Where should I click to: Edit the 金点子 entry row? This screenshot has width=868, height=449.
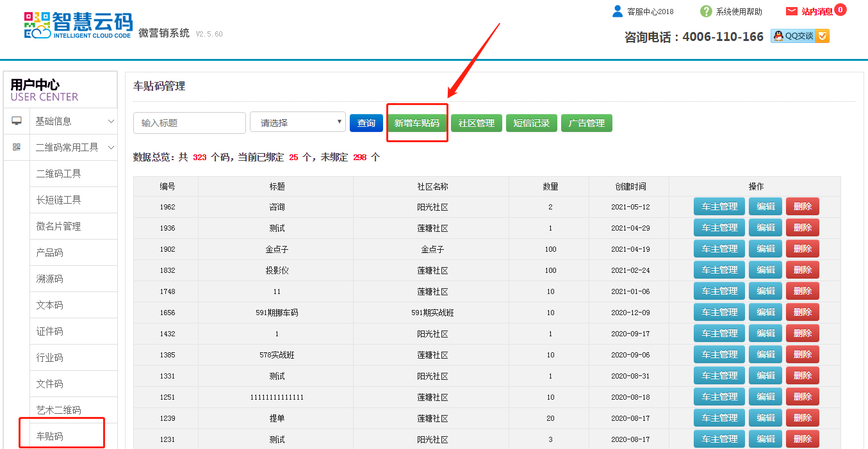click(766, 249)
